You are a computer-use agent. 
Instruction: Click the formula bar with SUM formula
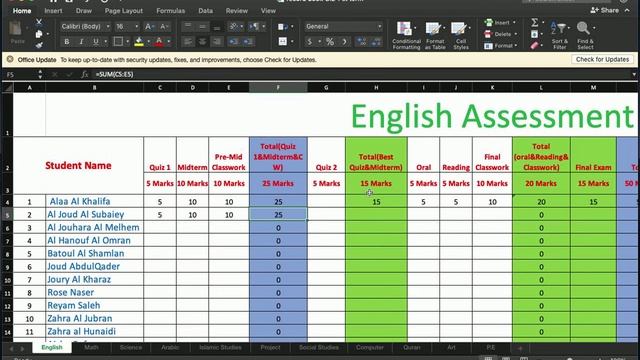point(361,75)
